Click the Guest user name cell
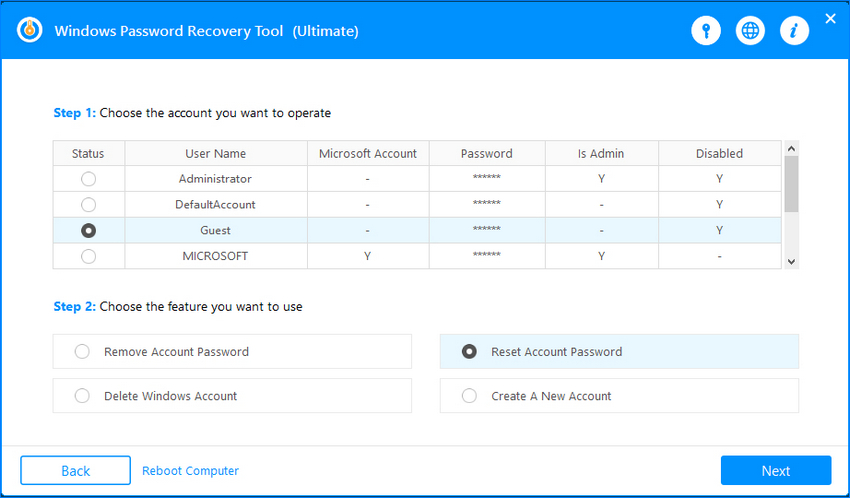 tap(216, 230)
